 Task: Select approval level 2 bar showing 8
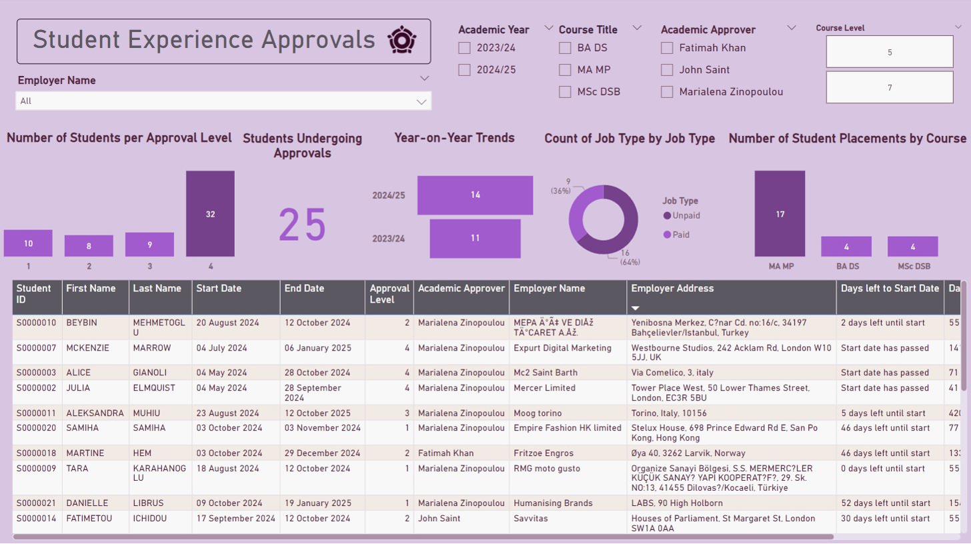tap(89, 246)
